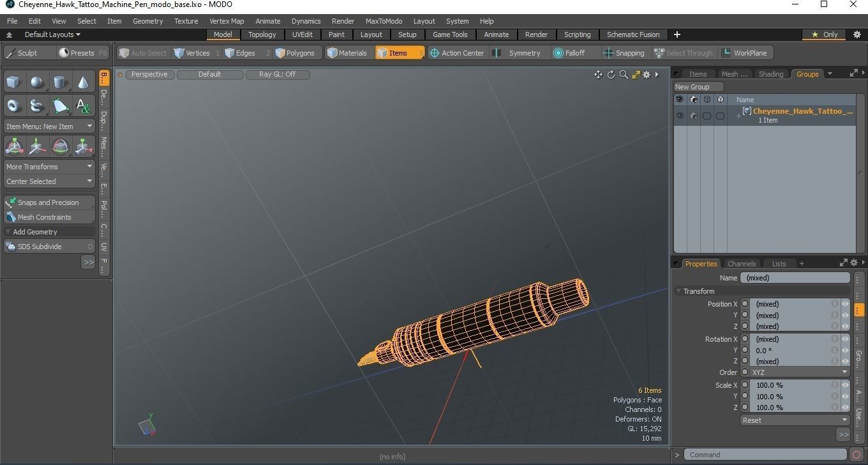Select the Cube primitive tool
Image resolution: width=868 pixels, height=465 pixels.
(13, 82)
